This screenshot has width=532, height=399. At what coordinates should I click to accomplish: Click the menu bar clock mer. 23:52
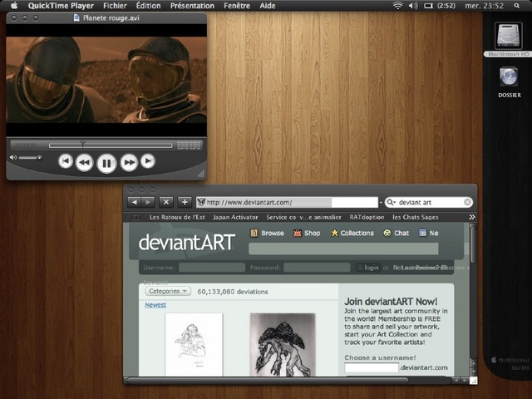pos(484,6)
